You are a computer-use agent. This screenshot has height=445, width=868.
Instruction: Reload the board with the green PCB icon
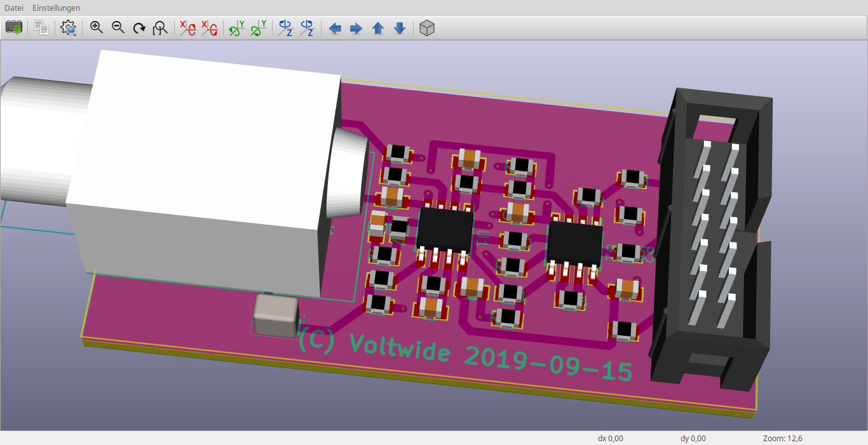pyautogui.click(x=14, y=28)
